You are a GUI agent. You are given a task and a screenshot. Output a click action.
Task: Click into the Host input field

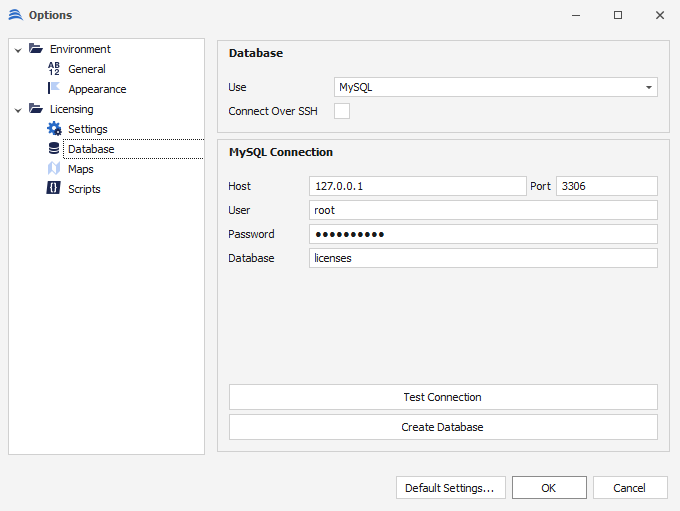coord(417,186)
